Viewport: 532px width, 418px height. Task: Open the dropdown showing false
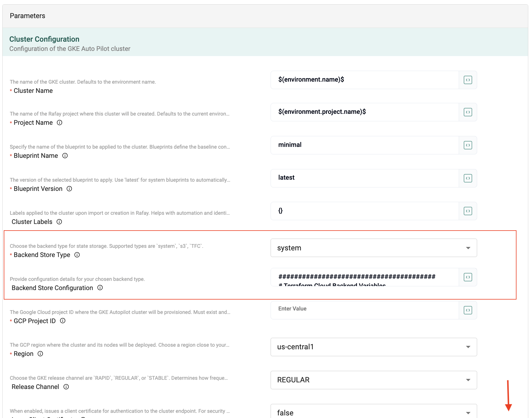pos(373,412)
